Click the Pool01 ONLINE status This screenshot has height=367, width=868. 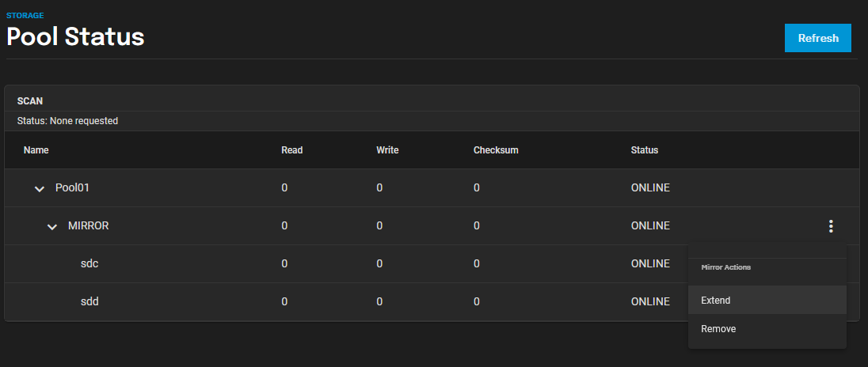click(650, 188)
